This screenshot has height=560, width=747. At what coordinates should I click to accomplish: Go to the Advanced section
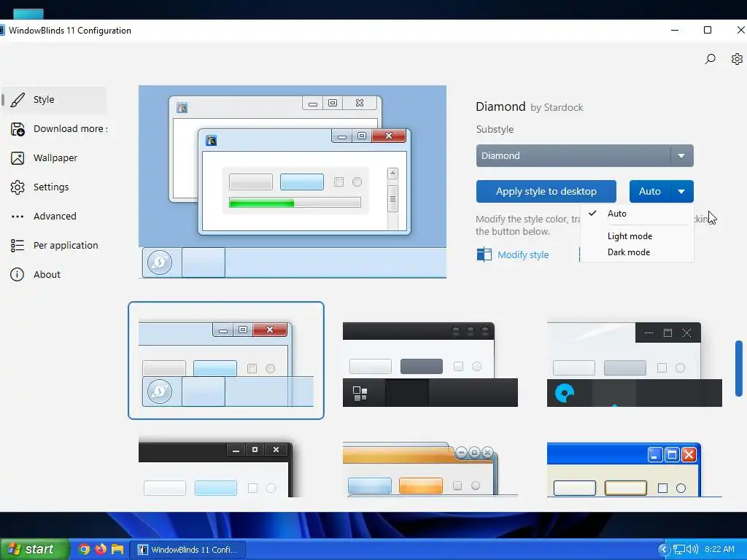[54, 216]
